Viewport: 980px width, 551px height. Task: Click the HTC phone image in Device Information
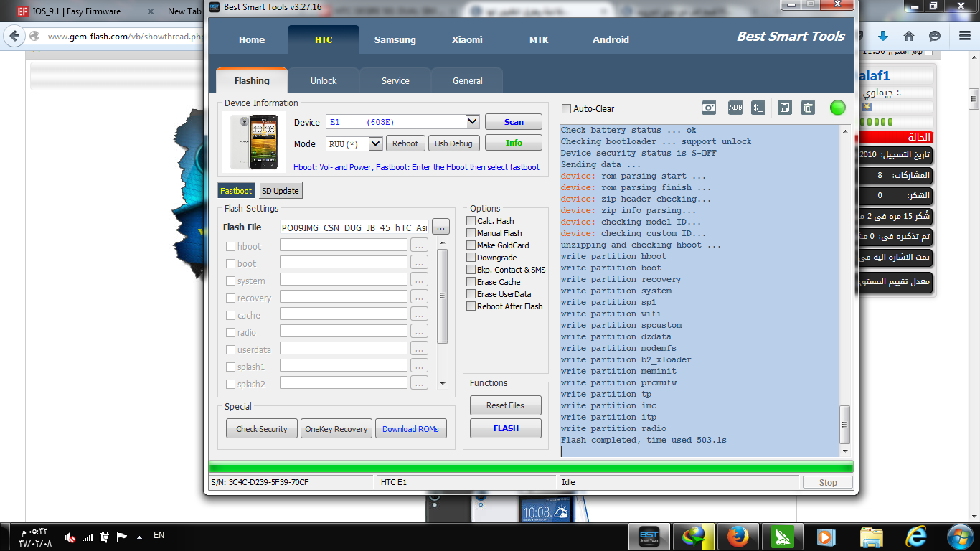254,141
